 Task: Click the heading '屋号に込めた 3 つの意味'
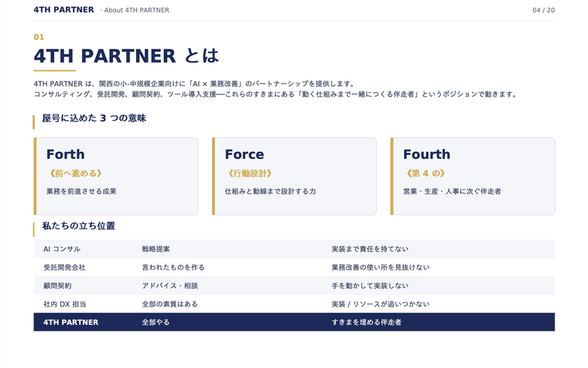click(x=94, y=118)
